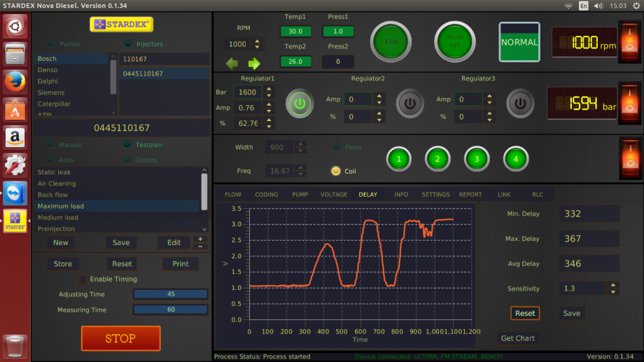644x362 pixels.
Task: Click the red STOP button
Action: (x=120, y=338)
